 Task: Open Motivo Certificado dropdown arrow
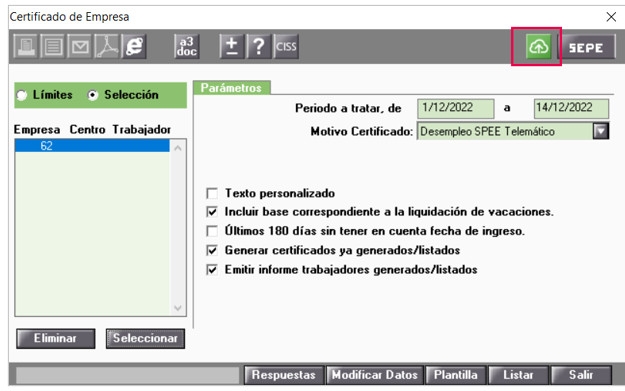coord(601,131)
